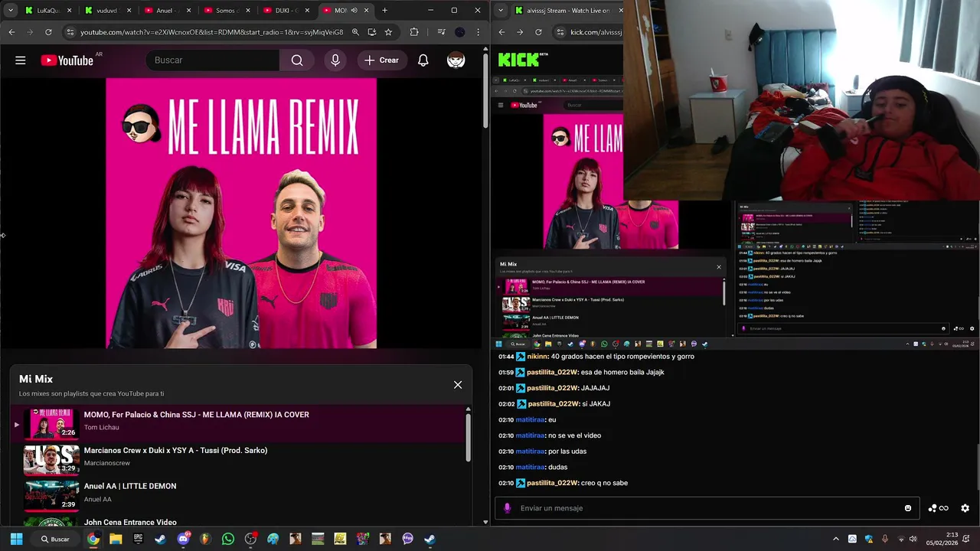980x551 pixels.
Task: Switch to the vuduvd Kick tab
Action: click(x=108, y=11)
